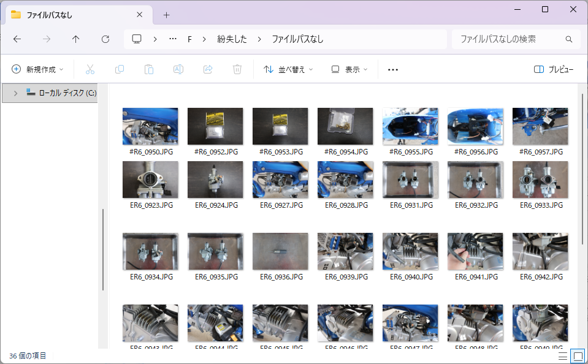Screen dimensions: 588x364
Task: Go up one folder level
Action: [x=76, y=39]
